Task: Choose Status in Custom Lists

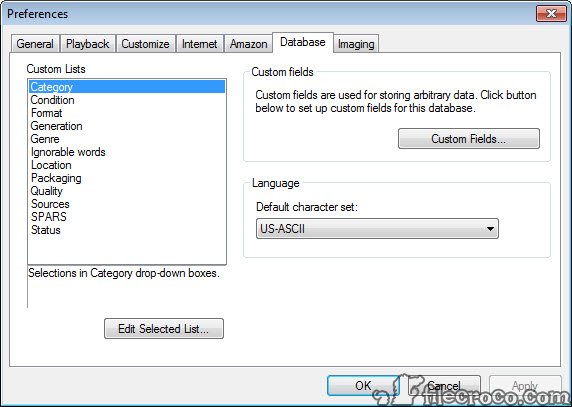Action: [x=46, y=230]
